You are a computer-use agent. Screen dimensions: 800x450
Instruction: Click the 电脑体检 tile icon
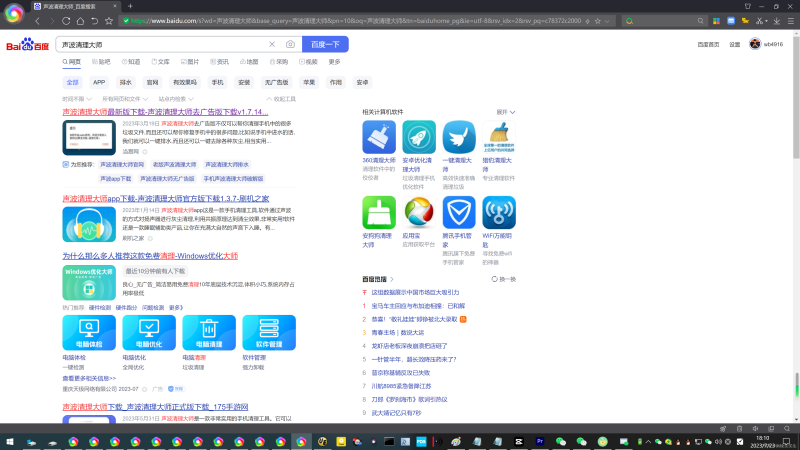pos(89,333)
